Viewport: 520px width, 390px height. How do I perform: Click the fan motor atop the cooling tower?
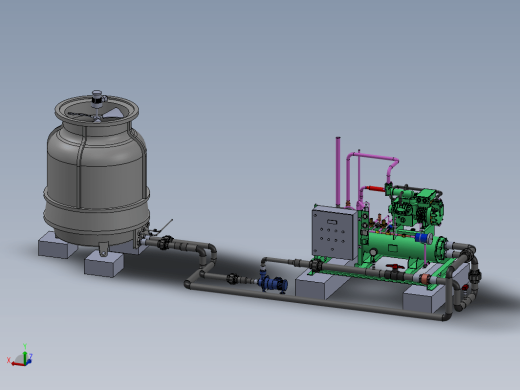click(x=97, y=99)
